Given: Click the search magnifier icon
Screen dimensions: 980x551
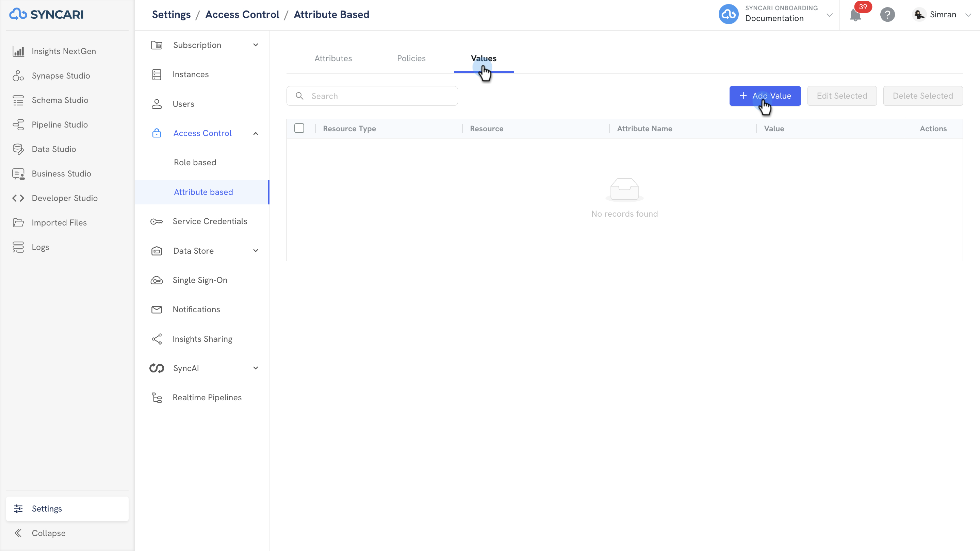Looking at the screenshot, I should click(x=300, y=96).
